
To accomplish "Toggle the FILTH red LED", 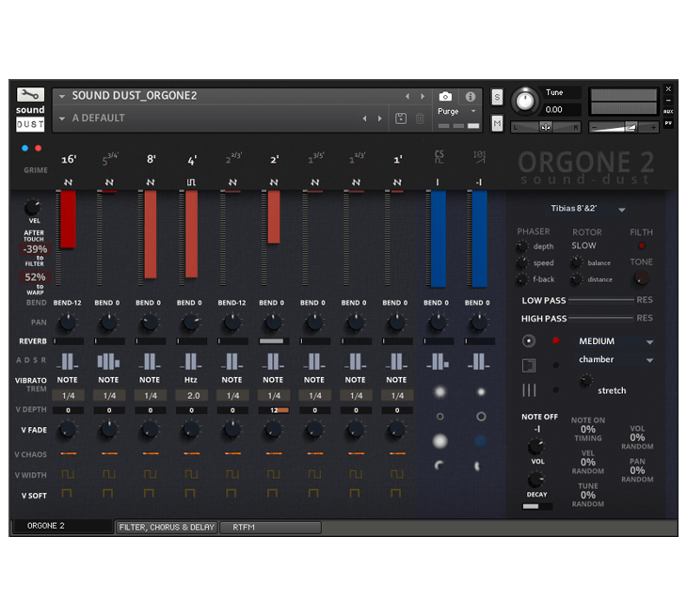I will pos(642,245).
